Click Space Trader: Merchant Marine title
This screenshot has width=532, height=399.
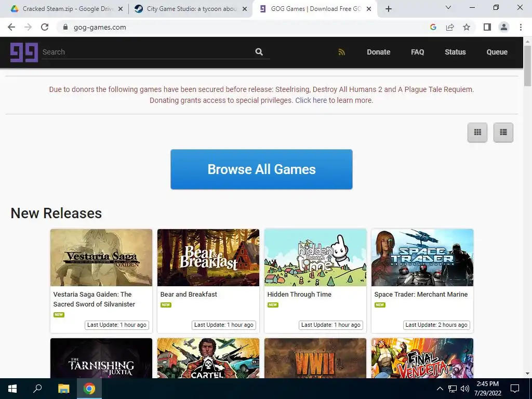[x=421, y=295]
